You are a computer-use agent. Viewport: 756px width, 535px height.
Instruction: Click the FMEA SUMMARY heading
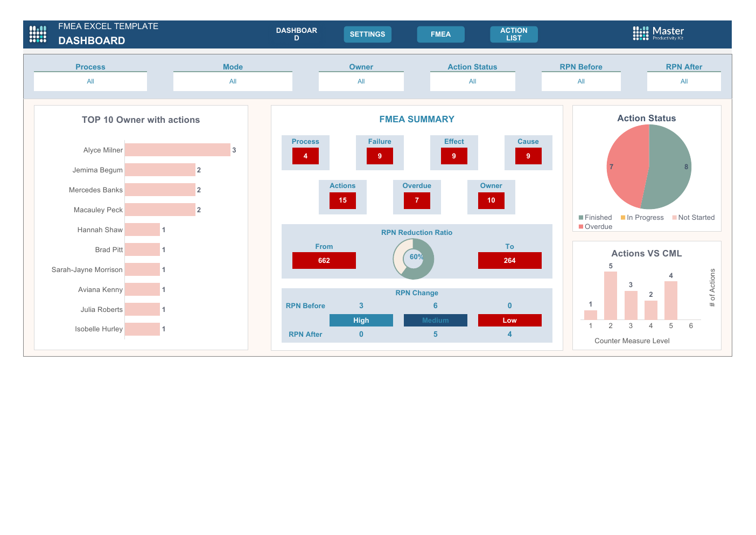coord(417,119)
